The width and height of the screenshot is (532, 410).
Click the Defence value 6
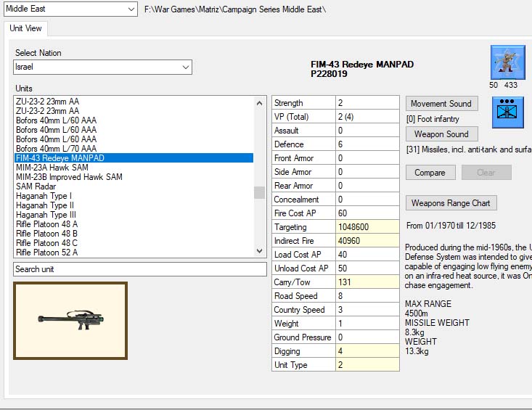(x=367, y=144)
